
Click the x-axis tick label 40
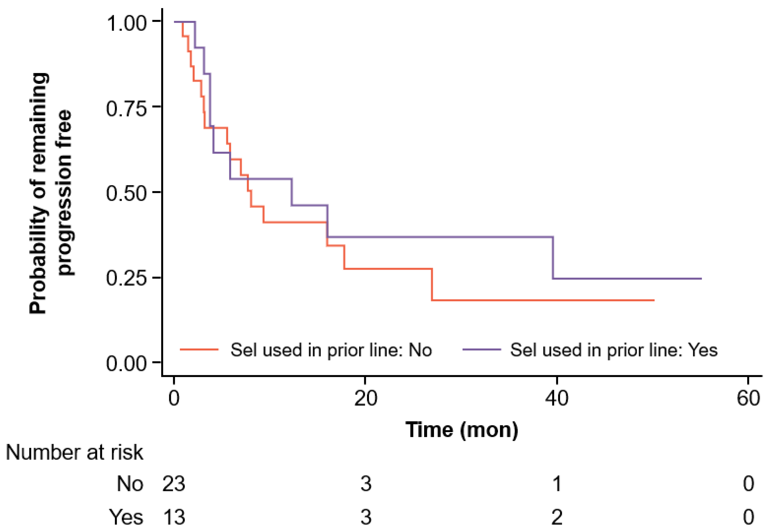point(557,398)
